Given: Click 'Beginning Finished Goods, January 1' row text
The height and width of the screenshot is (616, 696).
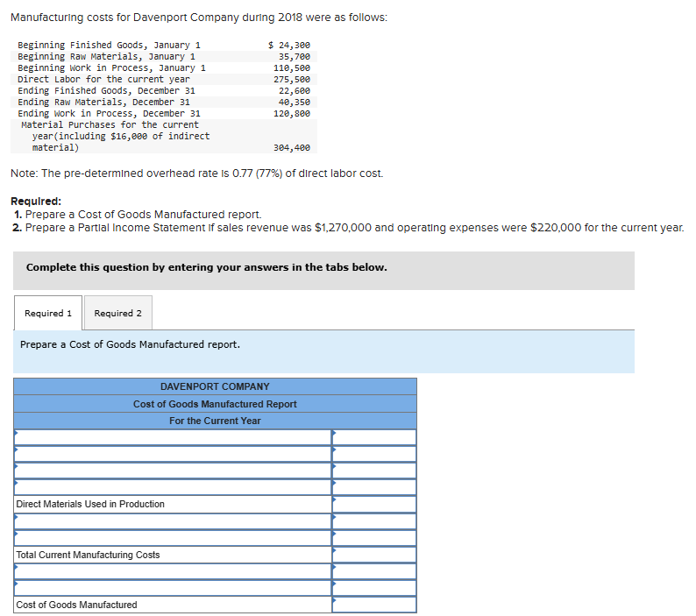Looking at the screenshot, I should pos(110,45).
